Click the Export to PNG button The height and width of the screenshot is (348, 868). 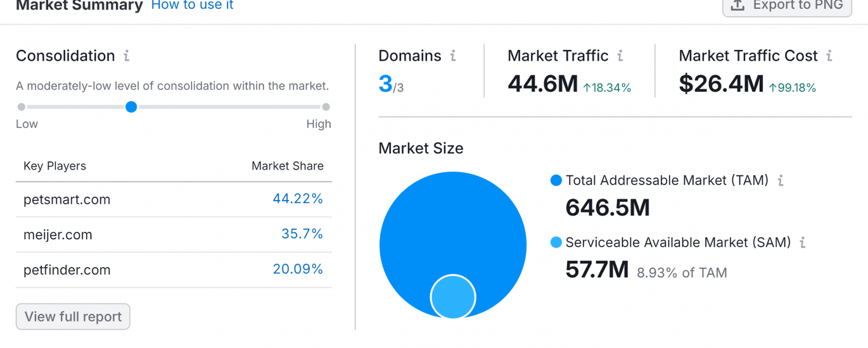788,6
